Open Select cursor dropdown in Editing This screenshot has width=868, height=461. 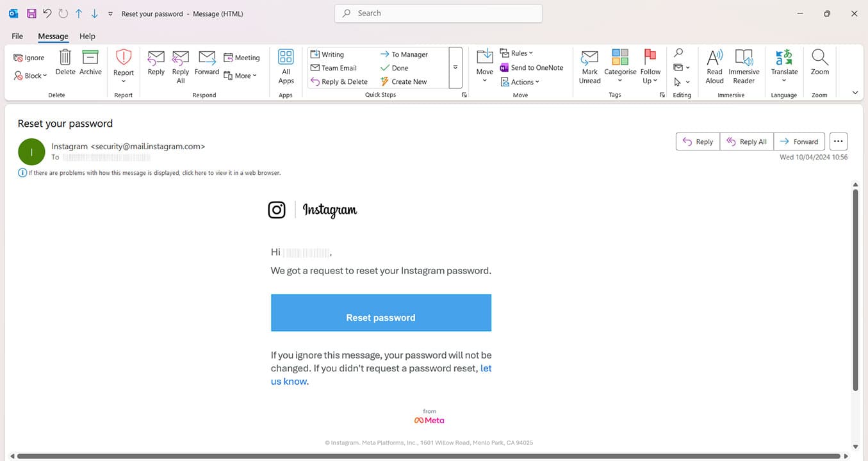coord(682,82)
